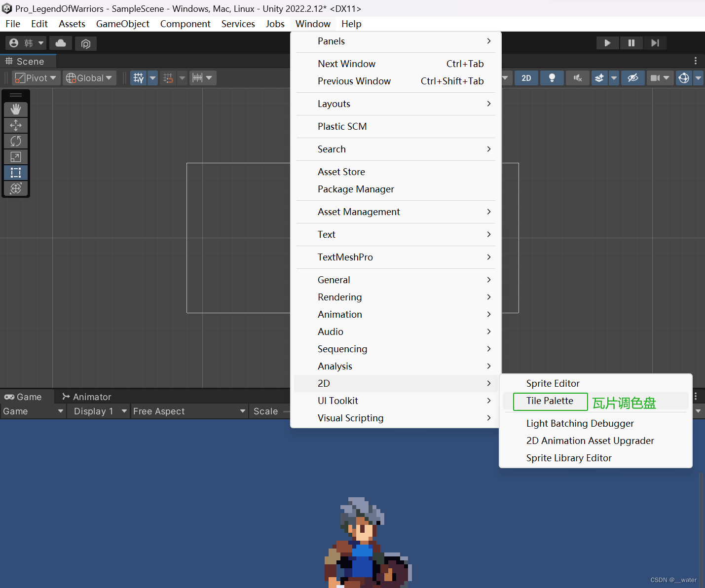Toggle grid visibility icon
Screen dimensions: 705x588
(139, 78)
